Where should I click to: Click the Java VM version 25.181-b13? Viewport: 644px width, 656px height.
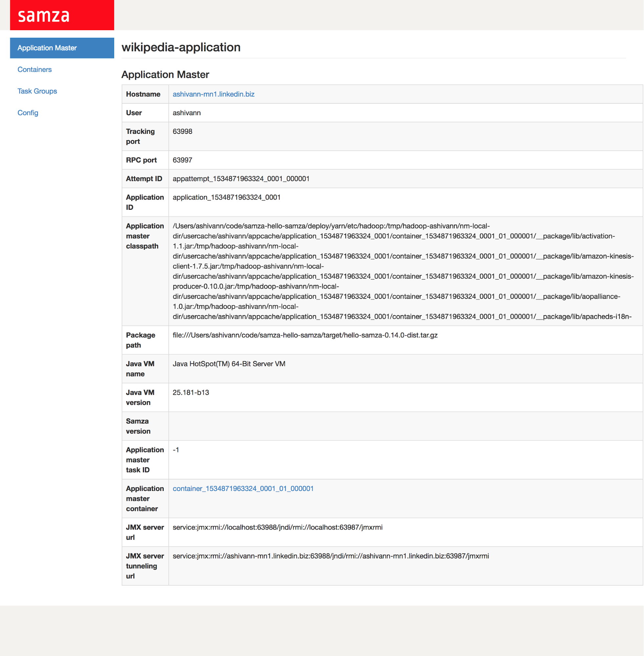(x=191, y=393)
